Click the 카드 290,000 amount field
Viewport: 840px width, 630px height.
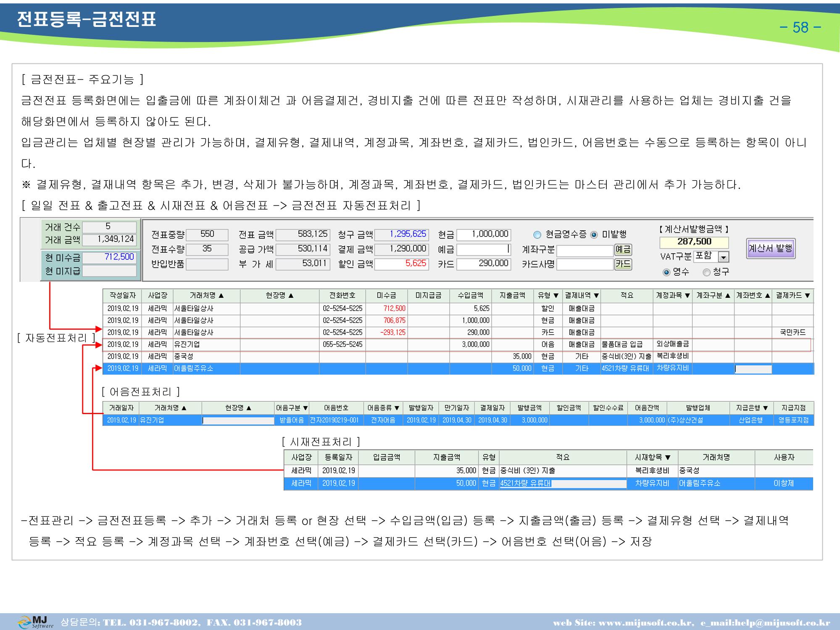click(484, 264)
